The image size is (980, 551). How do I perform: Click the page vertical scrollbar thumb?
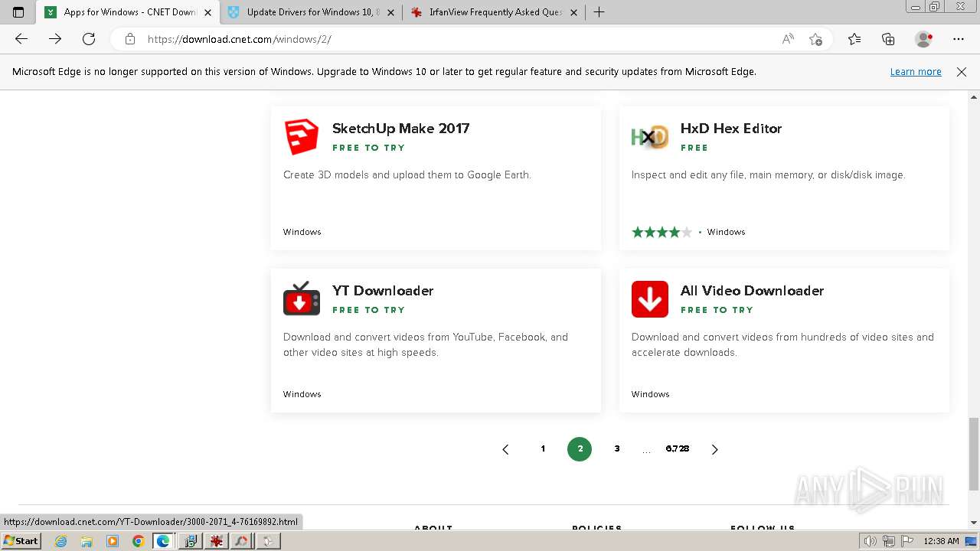pyautogui.click(x=974, y=454)
